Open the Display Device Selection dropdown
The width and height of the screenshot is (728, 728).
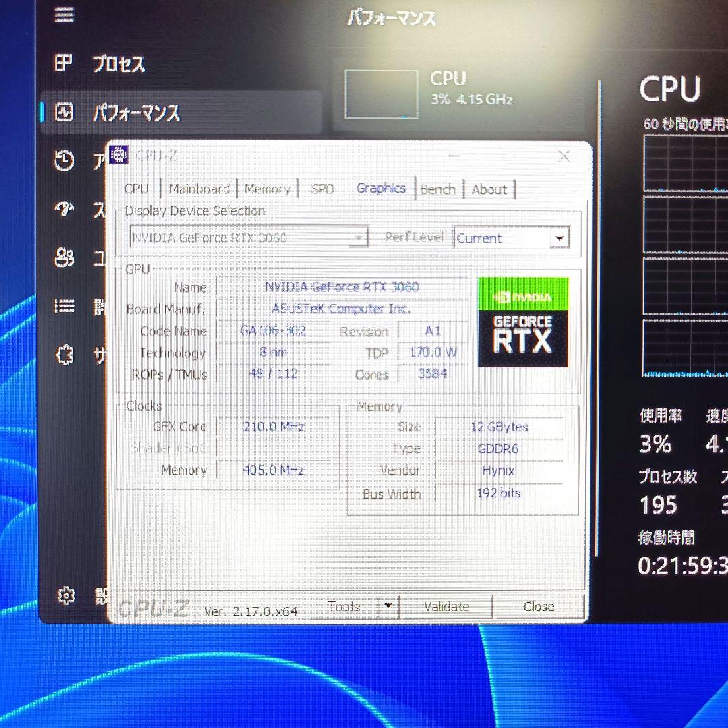pyautogui.click(x=361, y=237)
